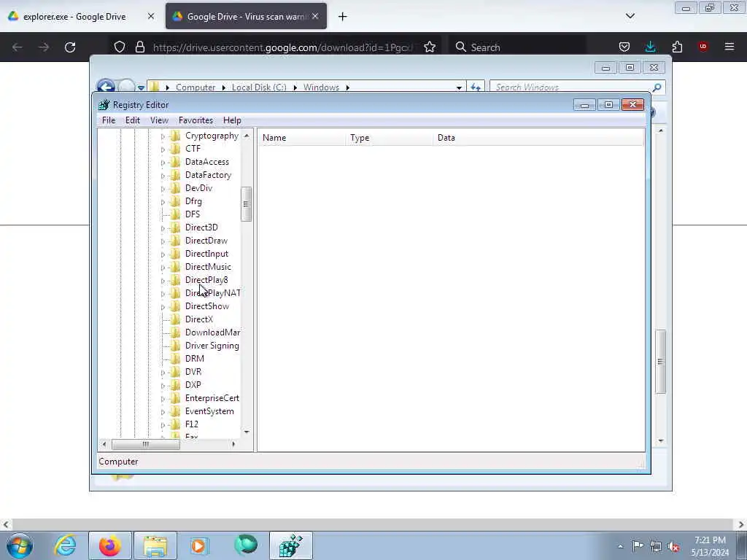Select the DirectDraw registry key

click(206, 241)
